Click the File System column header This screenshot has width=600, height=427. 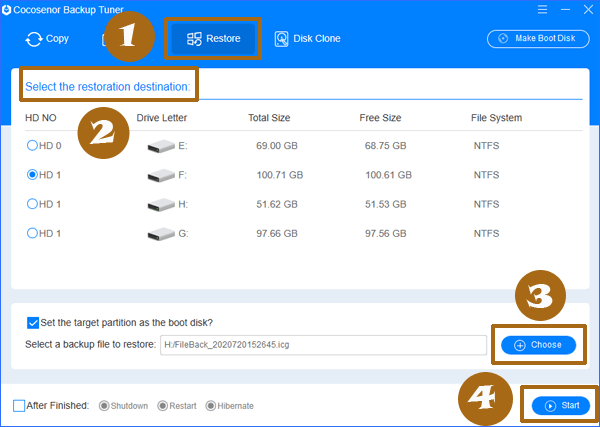pos(496,118)
